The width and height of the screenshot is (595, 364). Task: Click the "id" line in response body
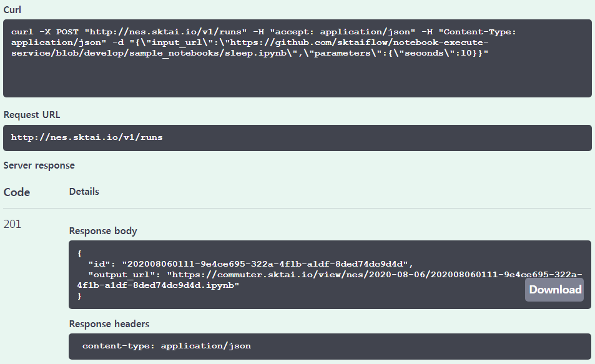point(250,264)
